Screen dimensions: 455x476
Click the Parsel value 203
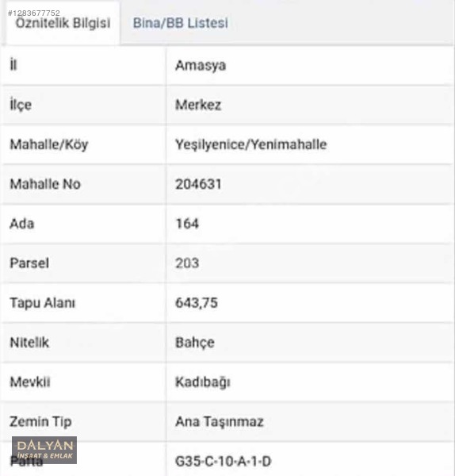pos(187,263)
